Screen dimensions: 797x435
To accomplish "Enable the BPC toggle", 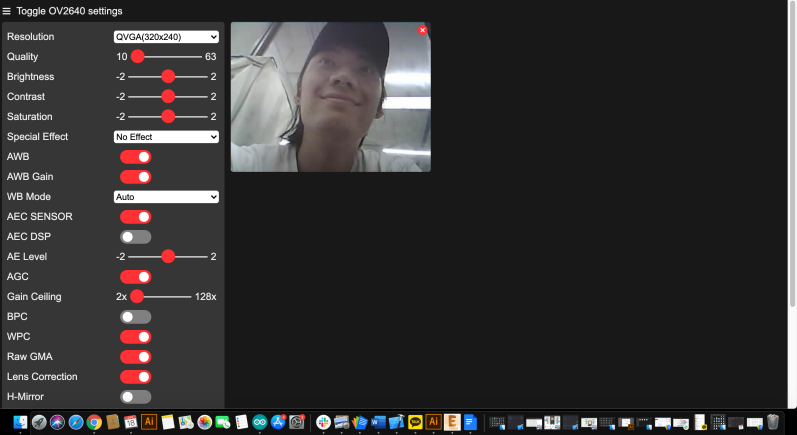I will click(x=136, y=317).
